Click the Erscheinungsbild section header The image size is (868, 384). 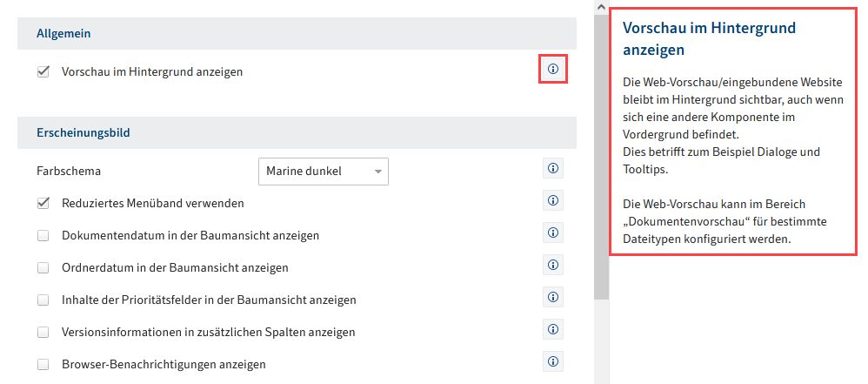coord(297,132)
